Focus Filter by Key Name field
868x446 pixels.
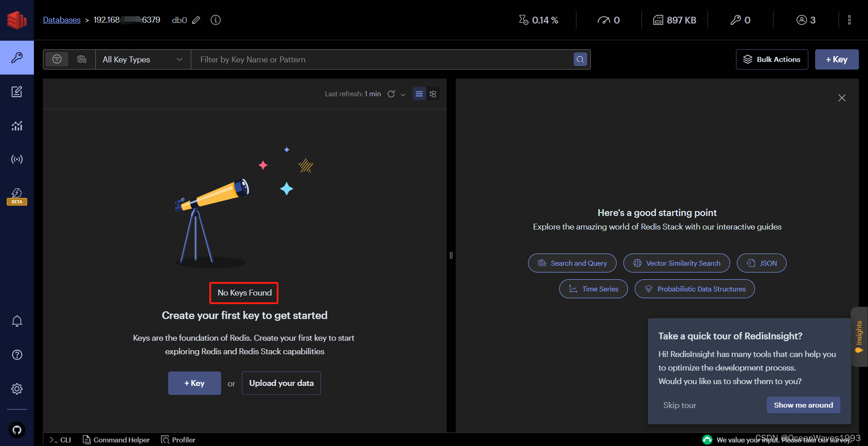click(x=382, y=59)
